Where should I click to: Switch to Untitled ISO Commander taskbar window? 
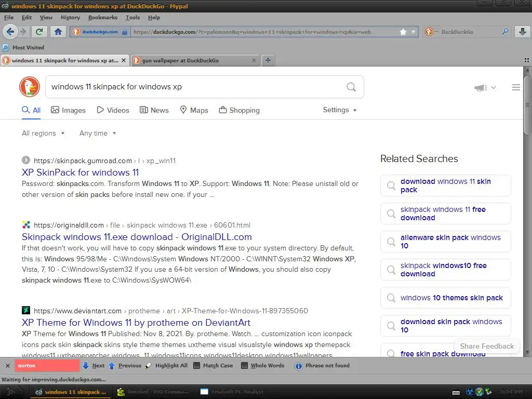point(153,392)
